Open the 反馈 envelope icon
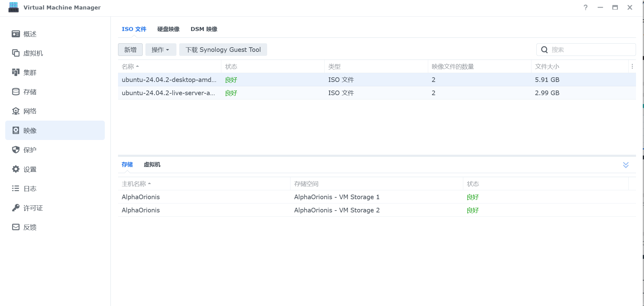This screenshot has width=644, height=306. coord(16,227)
